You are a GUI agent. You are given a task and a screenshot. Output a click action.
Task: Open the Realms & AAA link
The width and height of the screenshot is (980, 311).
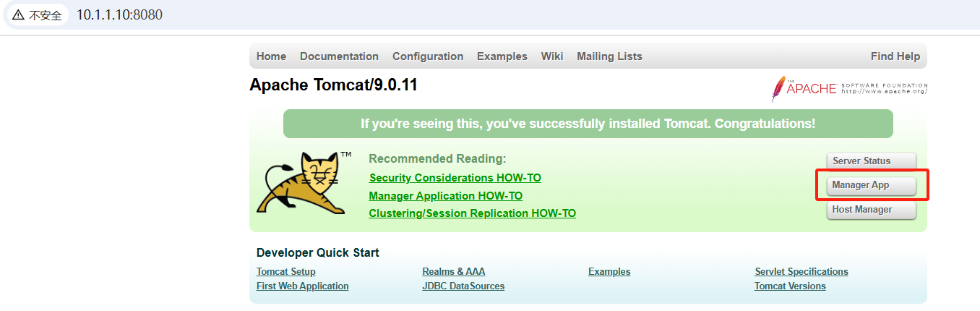click(454, 272)
